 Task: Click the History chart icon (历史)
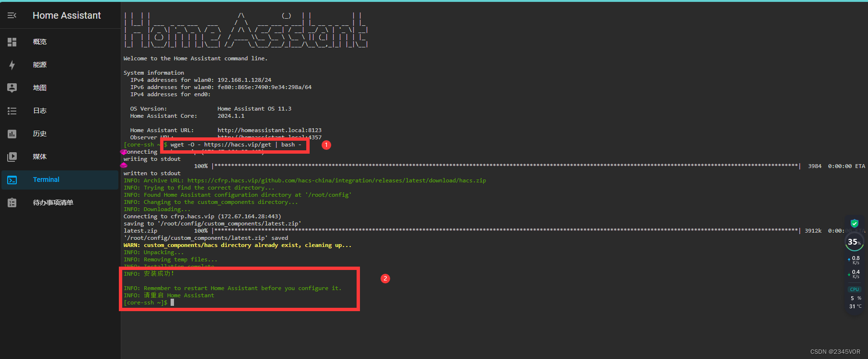click(12, 134)
